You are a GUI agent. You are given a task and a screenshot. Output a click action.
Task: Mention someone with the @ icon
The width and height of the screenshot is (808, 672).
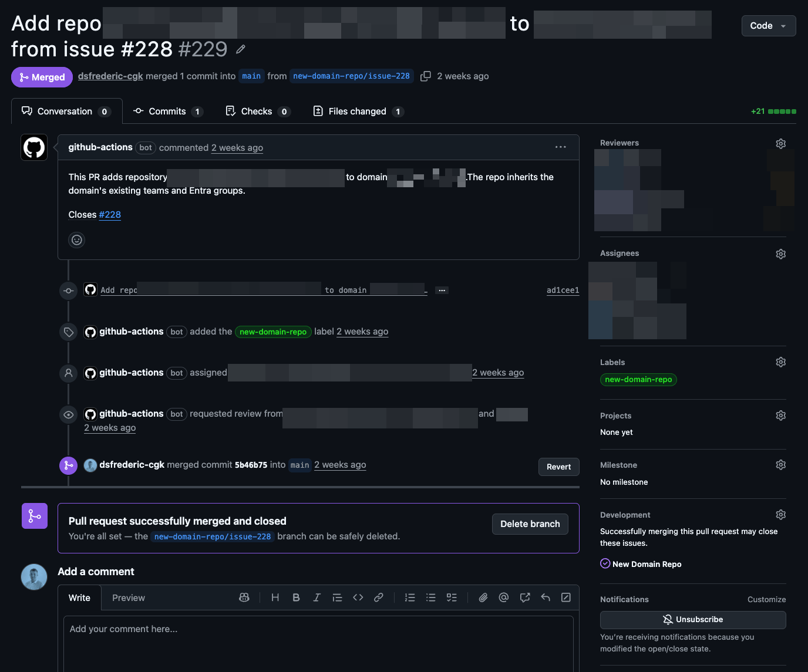[503, 597]
